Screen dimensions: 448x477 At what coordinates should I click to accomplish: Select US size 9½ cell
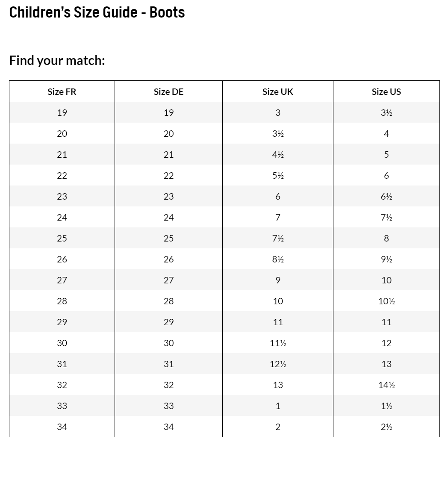(386, 259)
